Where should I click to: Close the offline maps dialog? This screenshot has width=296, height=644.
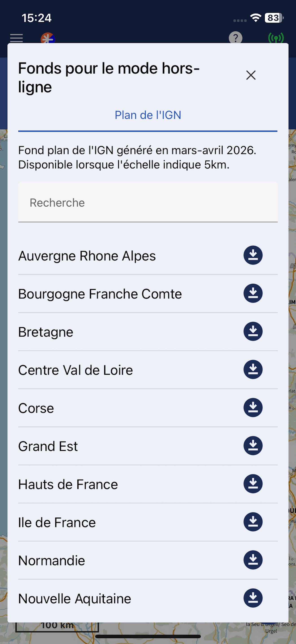click(251, 75)
